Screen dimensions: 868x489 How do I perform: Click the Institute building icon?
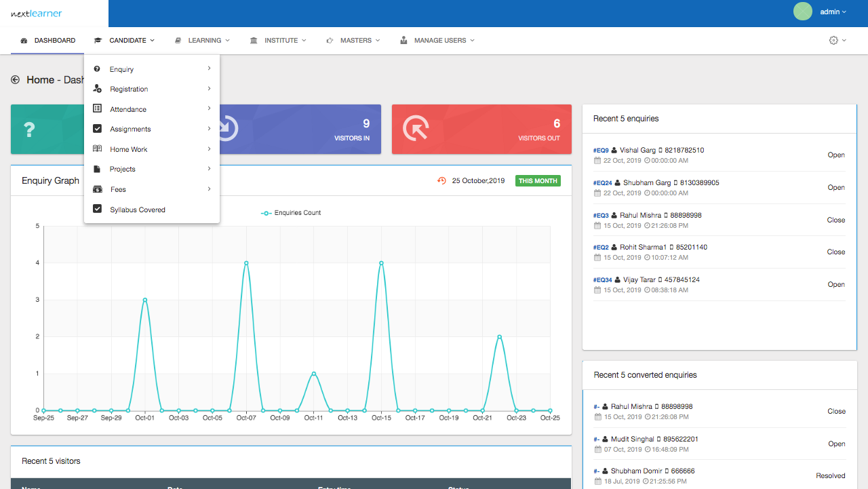click(x=254, y=41)
